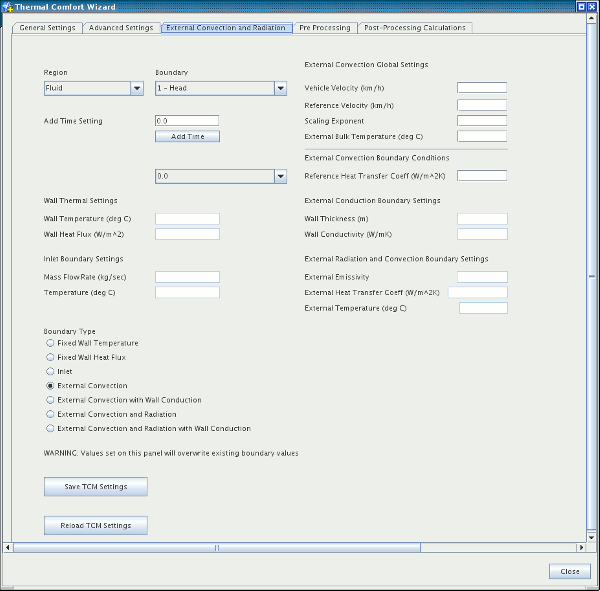
Task: Go to the Advanced Settings tab
Action: (x=121, y=28)
